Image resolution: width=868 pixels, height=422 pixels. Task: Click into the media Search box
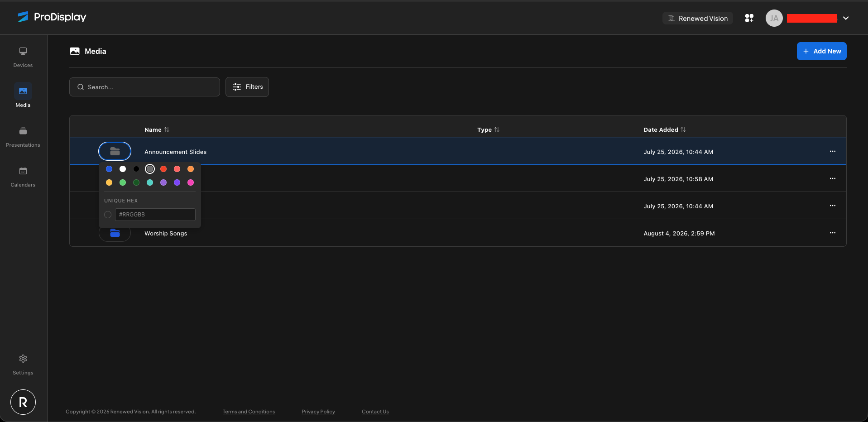coord(144,87)
